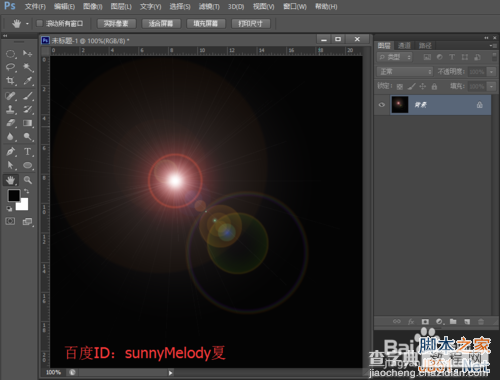
Task: Select the Eraser tool
Action: click(10, 123)
